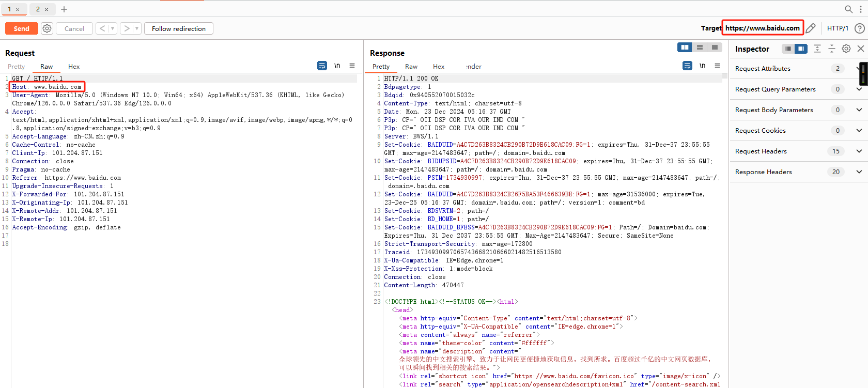Open the help icon beside HTTP/1
This screenshot has height=388, width=868.
coord(859,28)
